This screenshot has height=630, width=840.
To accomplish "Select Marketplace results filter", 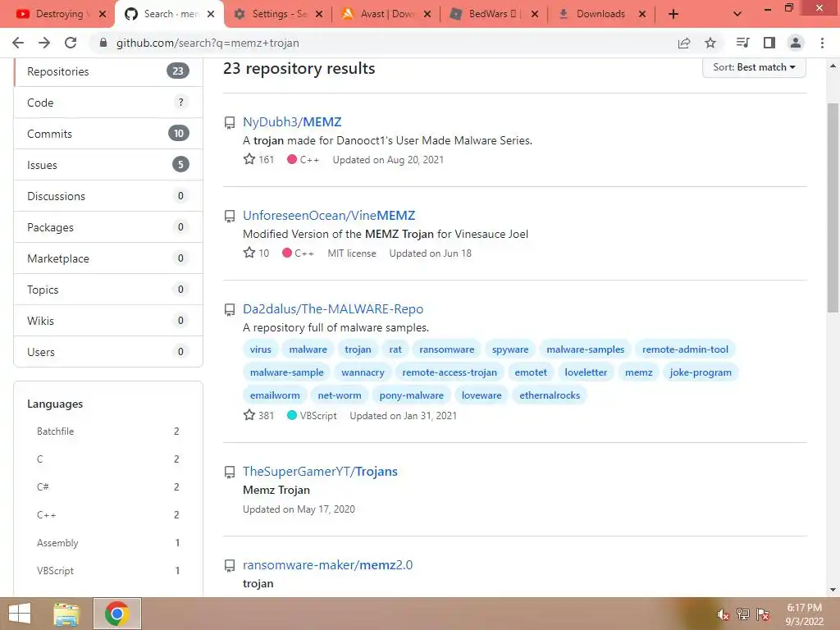I will coord(108,258).
